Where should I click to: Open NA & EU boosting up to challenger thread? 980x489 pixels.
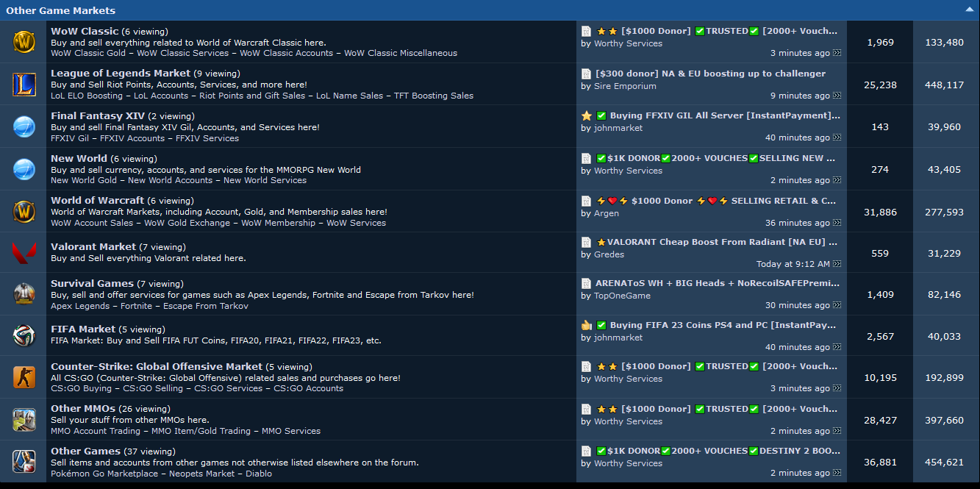(x=711, y=74)
